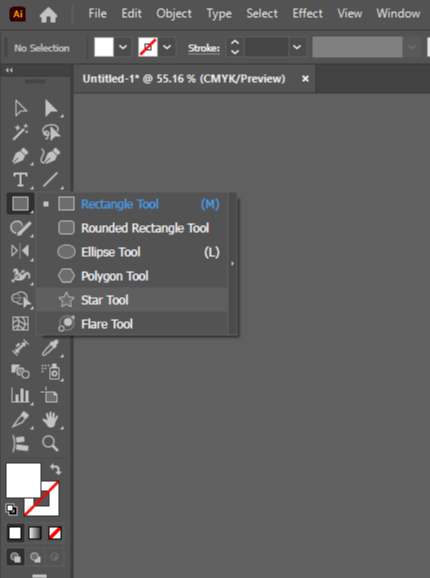Click the large Fill box in toolbar
Screen dimensions: 430x578
pos(23,480)
